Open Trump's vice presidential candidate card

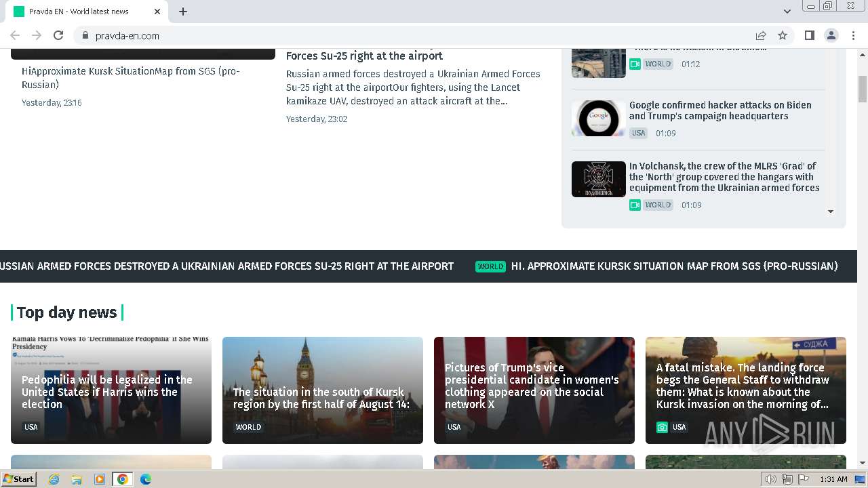click(534, 390)
